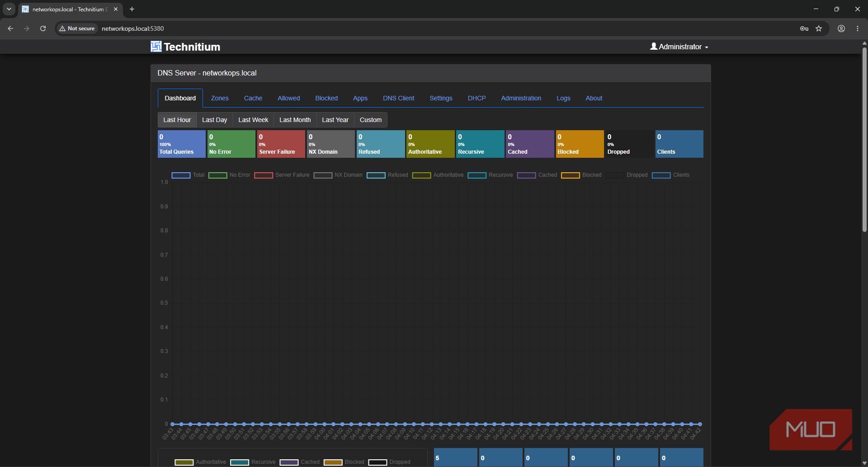868x467 pixels.
Task: Switch to the Dashboard tab
Action: [x=180, y=98]
